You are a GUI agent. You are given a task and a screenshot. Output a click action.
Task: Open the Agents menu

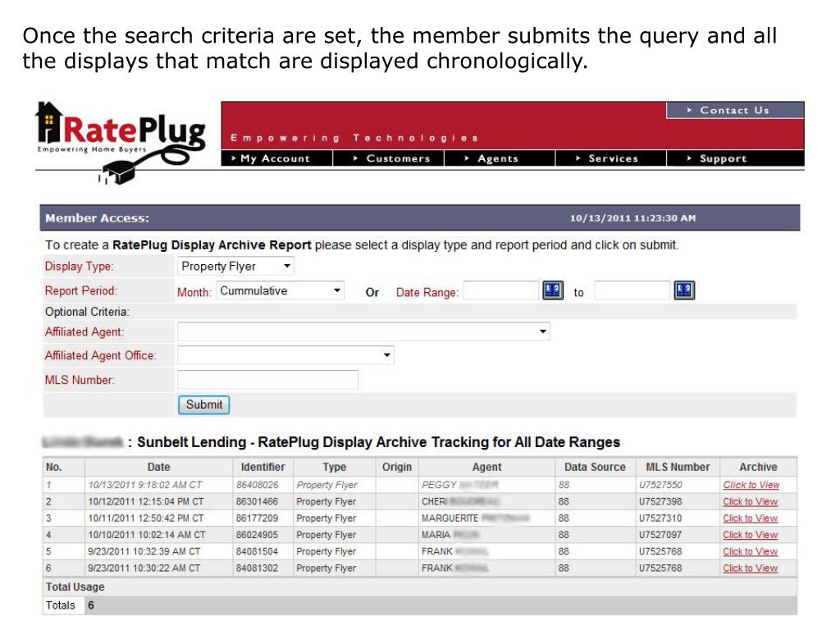(500, 158)
